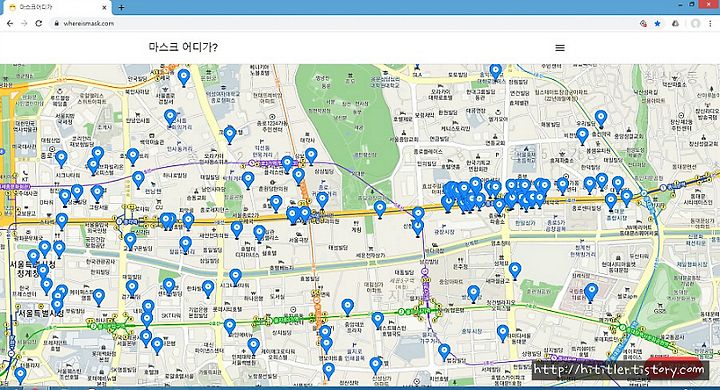Select the pin on 종로 road beside 교보문고

click(x=62, y=221)
